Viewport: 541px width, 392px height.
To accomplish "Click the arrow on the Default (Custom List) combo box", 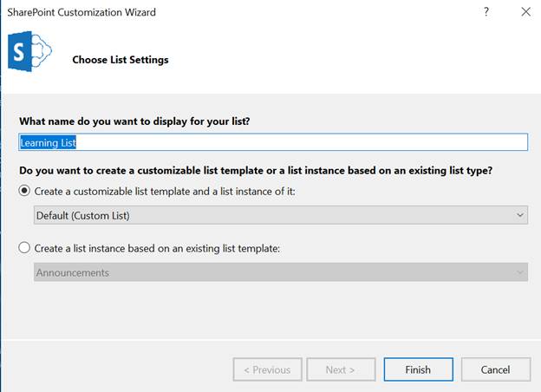I will click(x=519, y=214).
